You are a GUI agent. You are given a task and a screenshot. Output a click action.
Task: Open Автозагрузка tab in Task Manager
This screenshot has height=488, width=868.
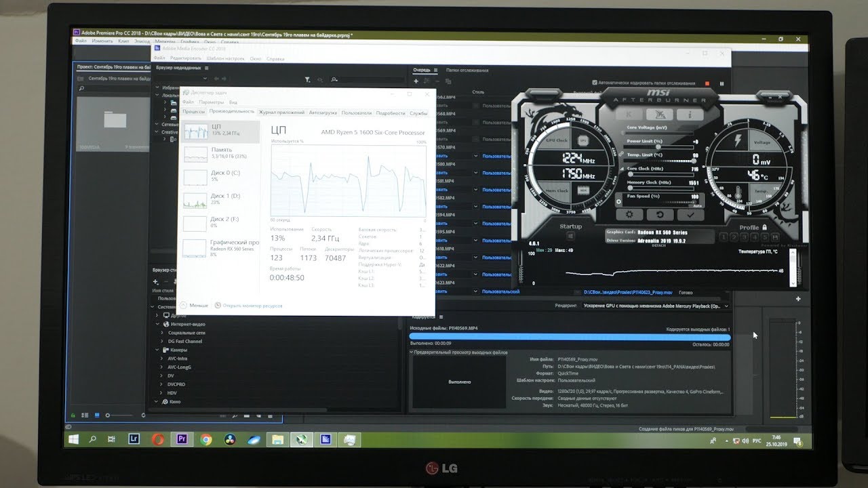coord(323,113)
